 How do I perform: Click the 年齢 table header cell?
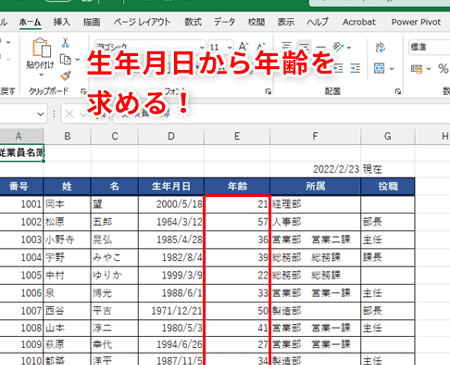237,186
